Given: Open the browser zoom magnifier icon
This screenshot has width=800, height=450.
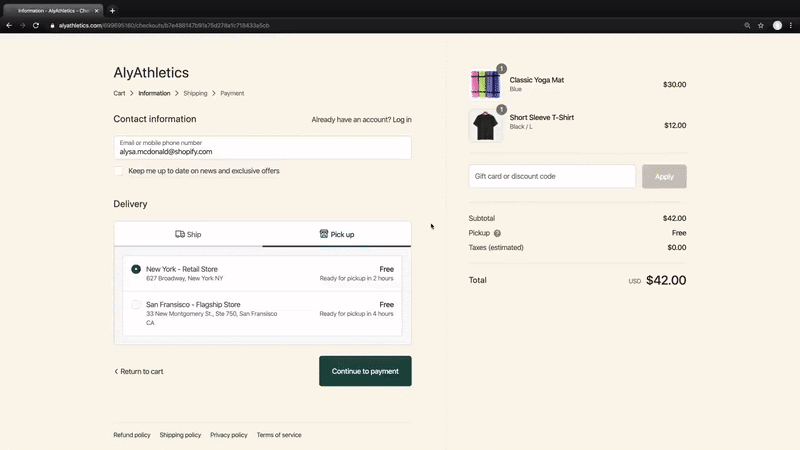Looking at the screenshot, I should [747, 25].
